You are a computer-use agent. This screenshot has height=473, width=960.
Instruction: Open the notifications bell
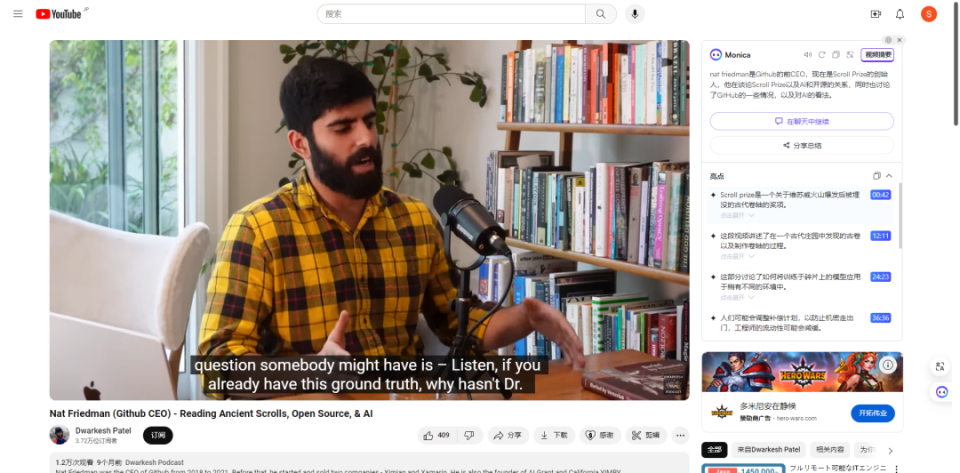900,14
